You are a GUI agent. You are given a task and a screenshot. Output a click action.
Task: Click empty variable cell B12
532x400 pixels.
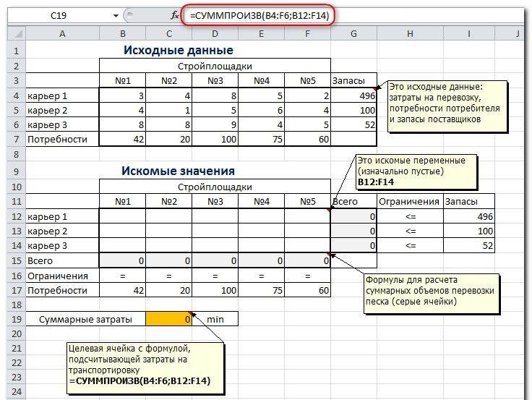pyautogui.click(x=122, y=216)
